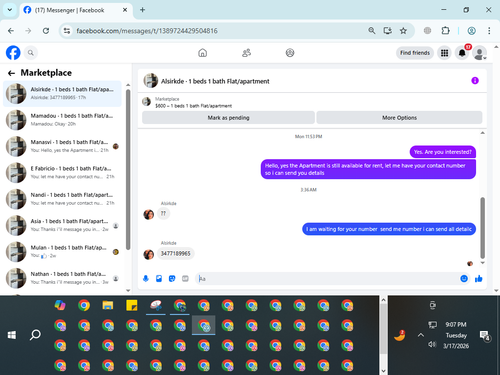Open the volume speaker tray icon
Image resolution: width=500 pixels, height=375 pixels.
coord(432,344)
